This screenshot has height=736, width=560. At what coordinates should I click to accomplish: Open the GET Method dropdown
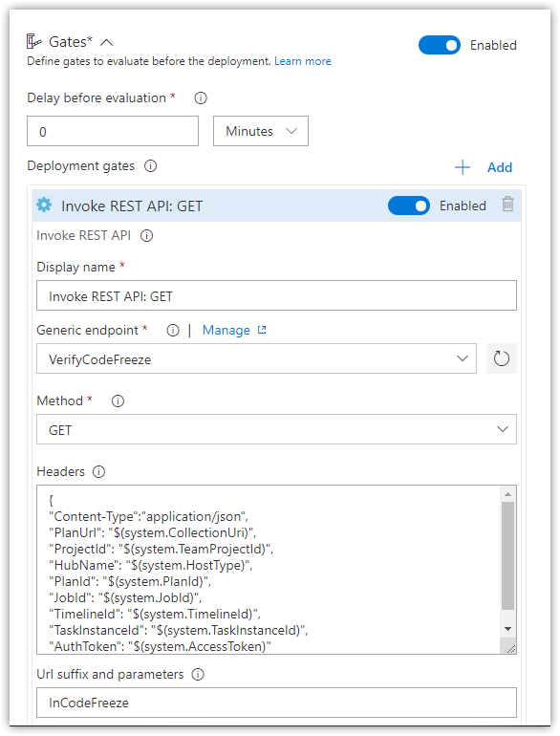276,429
